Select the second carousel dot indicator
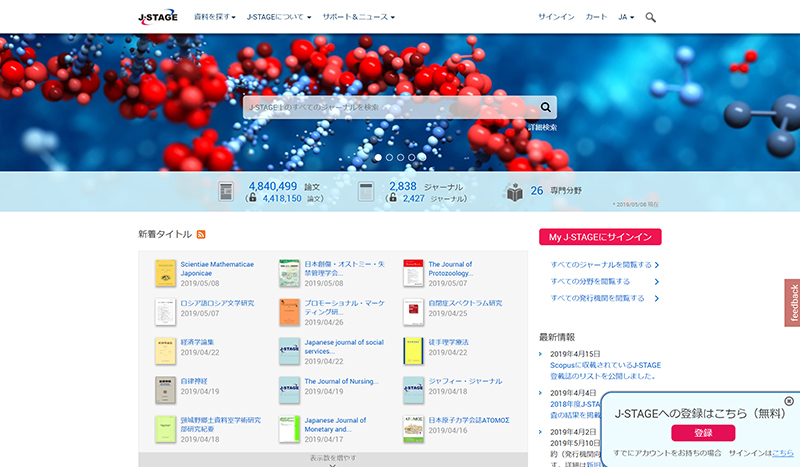The width and height of the screenshot is (800, 467). (x=389, y=158)
